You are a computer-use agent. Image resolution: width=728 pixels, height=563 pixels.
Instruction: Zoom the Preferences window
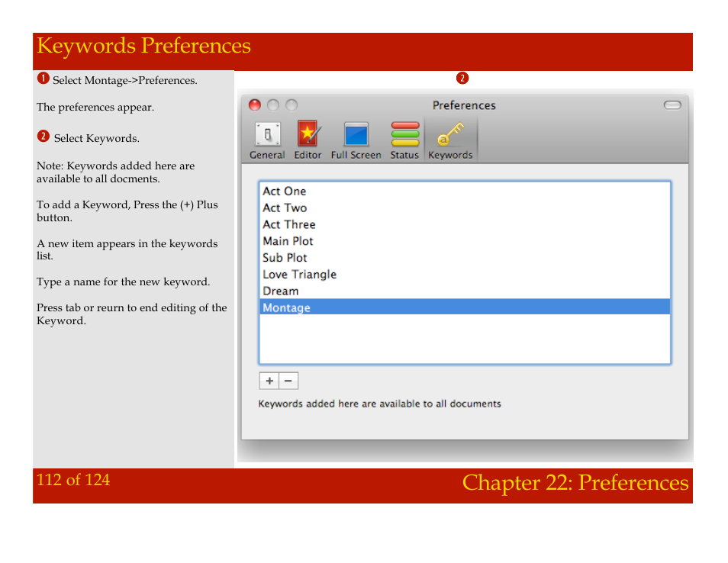point(292,105)
